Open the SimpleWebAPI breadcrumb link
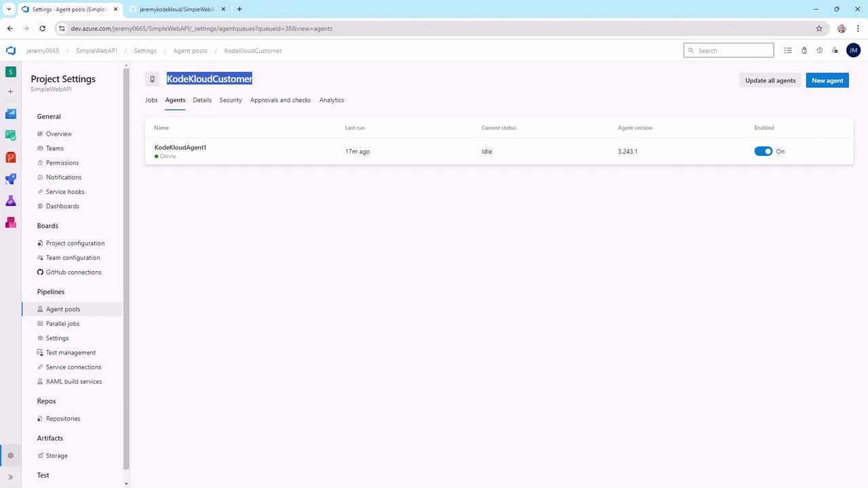This screenshot has width=868, height=488. (x=96, y=51)
